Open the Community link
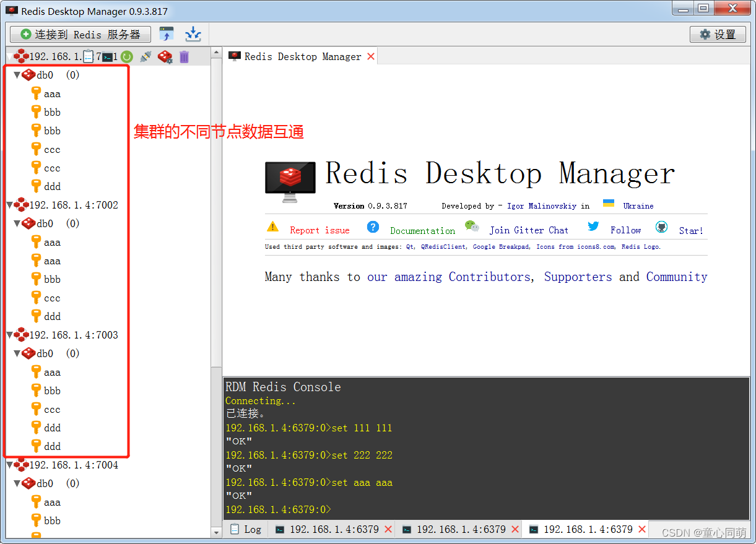 click(x=677, y=277)
